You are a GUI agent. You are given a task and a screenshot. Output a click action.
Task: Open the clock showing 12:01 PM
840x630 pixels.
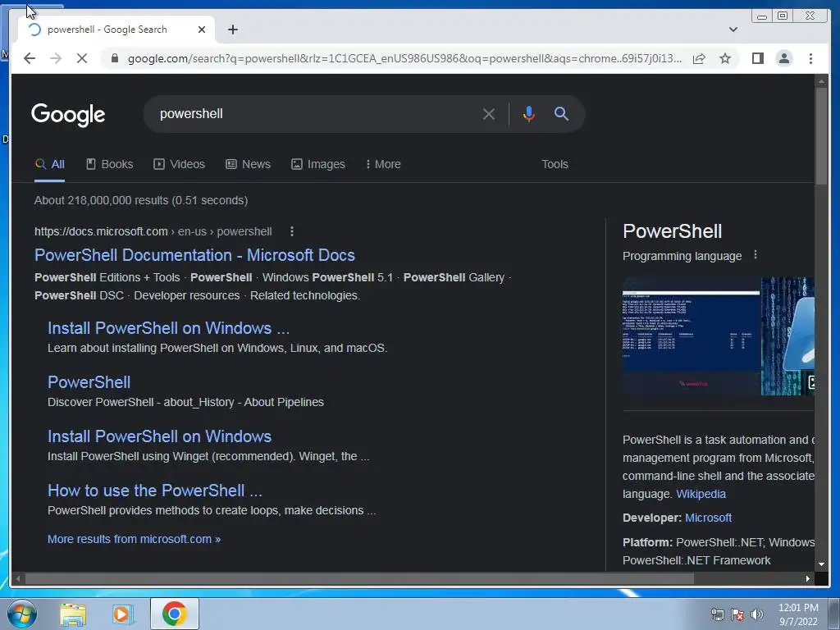(x=798, y=614)
